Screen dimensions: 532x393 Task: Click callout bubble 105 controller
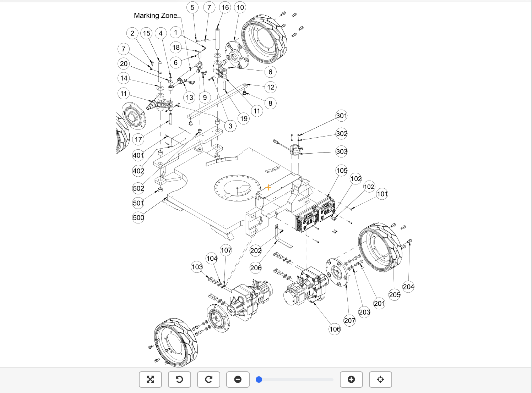342,171
